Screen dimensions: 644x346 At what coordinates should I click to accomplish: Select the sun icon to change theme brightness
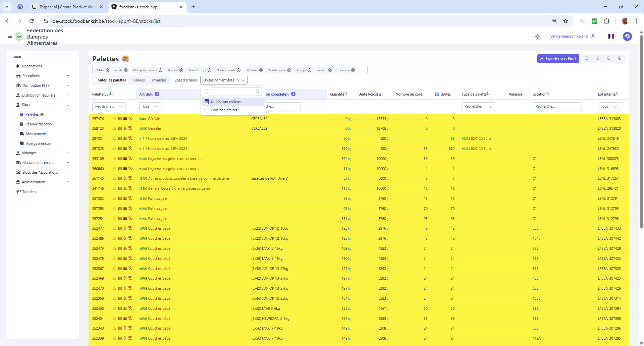pos(537,36)
